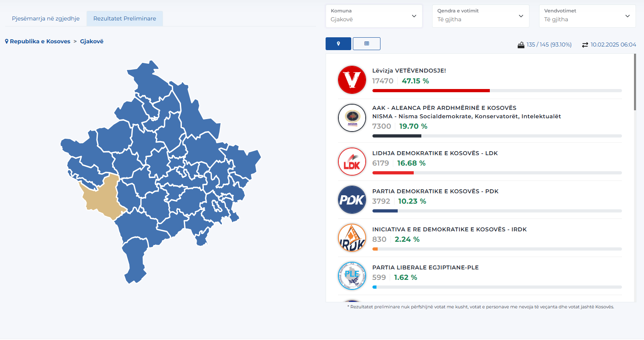This screenshot has width=644, height=340.
Task: Switch to map view with pin button
Action: 338,44
